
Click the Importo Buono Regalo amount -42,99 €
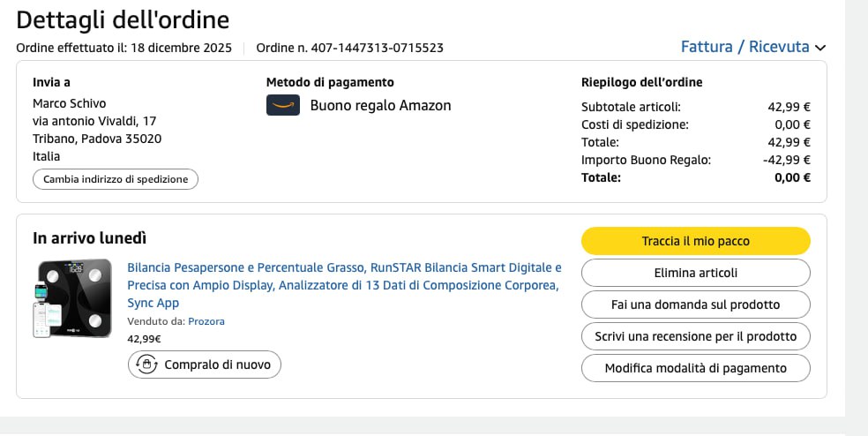click(x=786, y=160)
